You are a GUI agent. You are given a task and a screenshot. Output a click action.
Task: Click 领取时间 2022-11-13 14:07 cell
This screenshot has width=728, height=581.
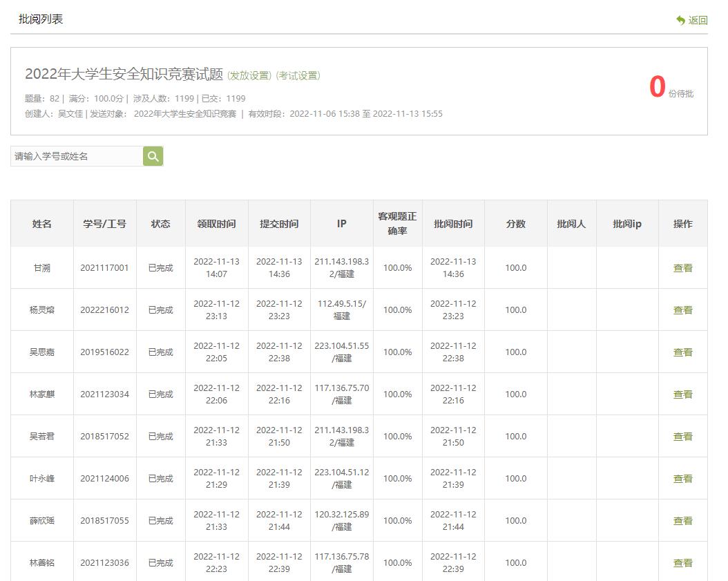click(216, 268)
